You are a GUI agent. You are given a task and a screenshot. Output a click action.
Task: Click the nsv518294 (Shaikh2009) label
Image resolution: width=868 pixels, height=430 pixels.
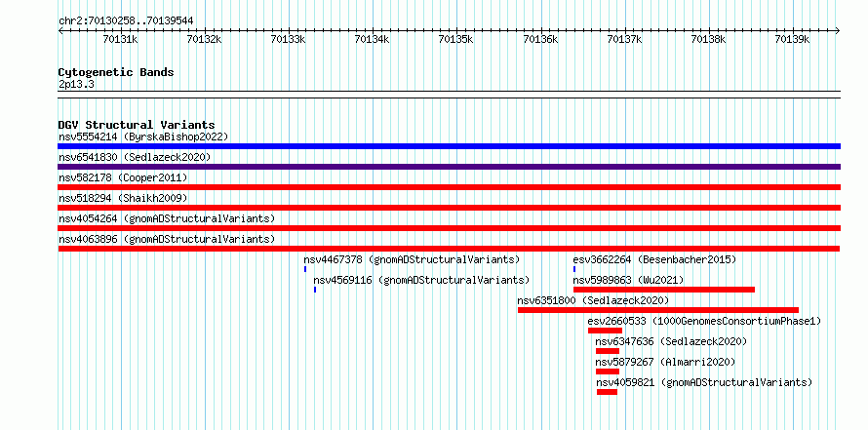(x=123, y=198)
